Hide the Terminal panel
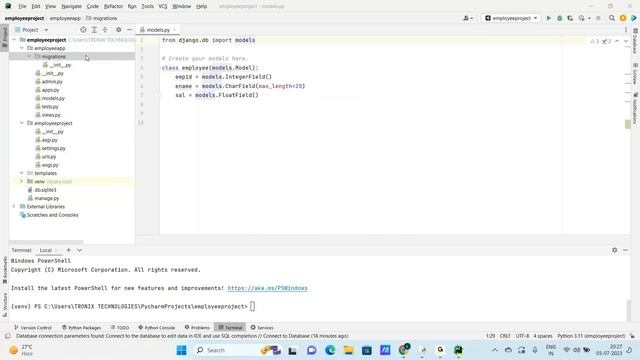This screenshot has height=360, width=640. click(x=626, y=250)
